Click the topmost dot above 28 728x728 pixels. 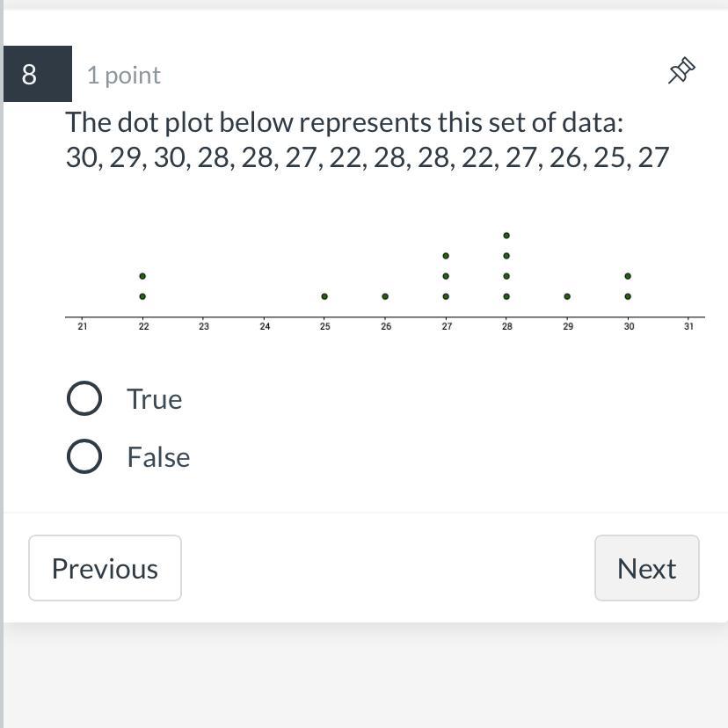(x=506, y=236)
